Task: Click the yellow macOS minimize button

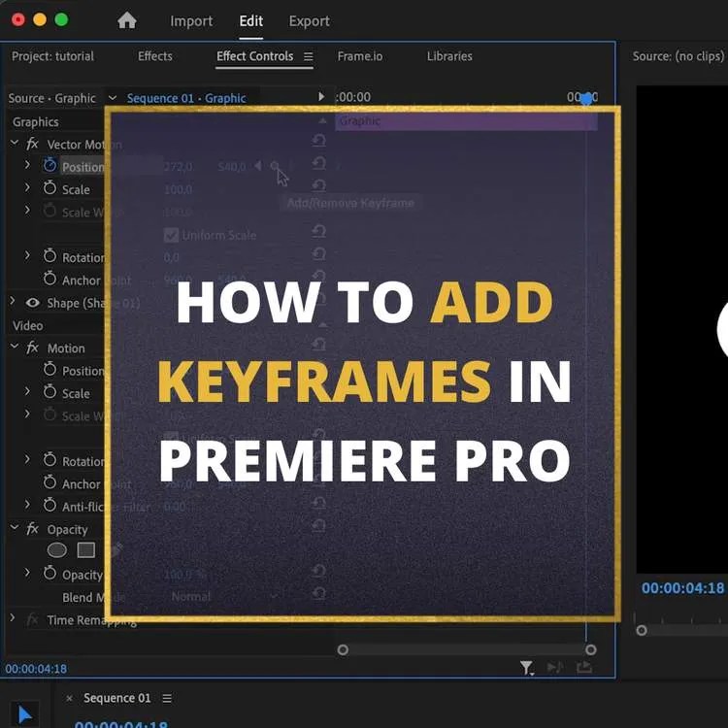Action: coord(40,20)
